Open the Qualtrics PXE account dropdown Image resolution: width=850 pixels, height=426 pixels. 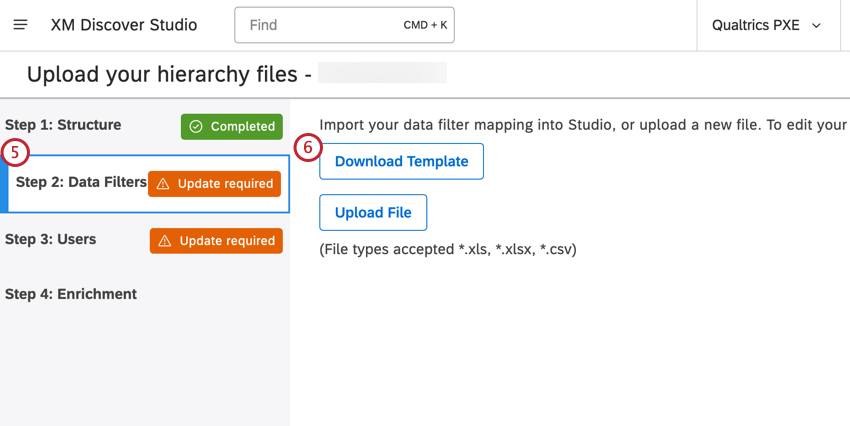(766, 25)
